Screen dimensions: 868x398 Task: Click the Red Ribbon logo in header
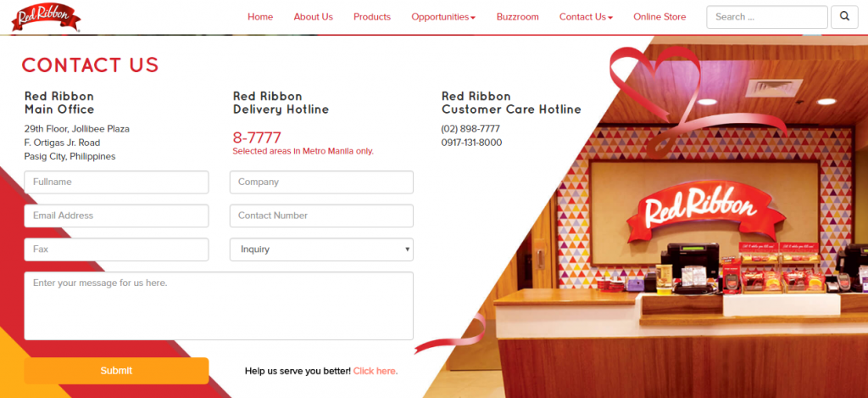[46, 17]
